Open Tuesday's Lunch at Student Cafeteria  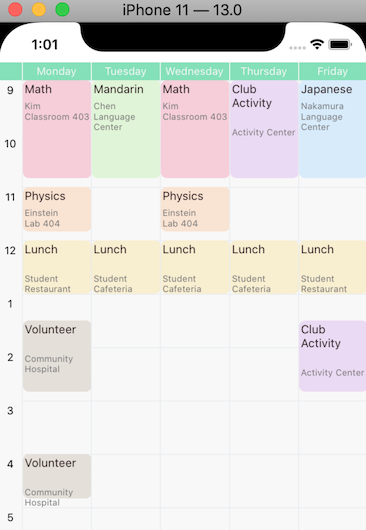pyautogui.click(x=126, y=267)
